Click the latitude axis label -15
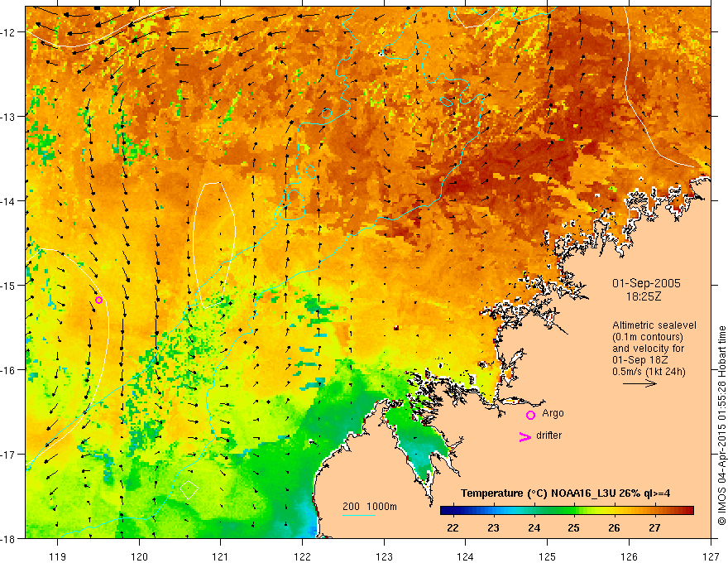 click(10, 285)
